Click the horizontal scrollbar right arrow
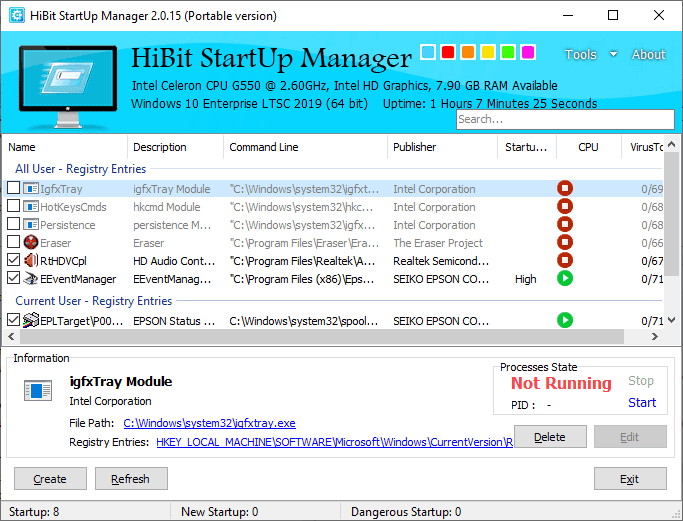Screen dimensions: 683x521 pos(654,336)
